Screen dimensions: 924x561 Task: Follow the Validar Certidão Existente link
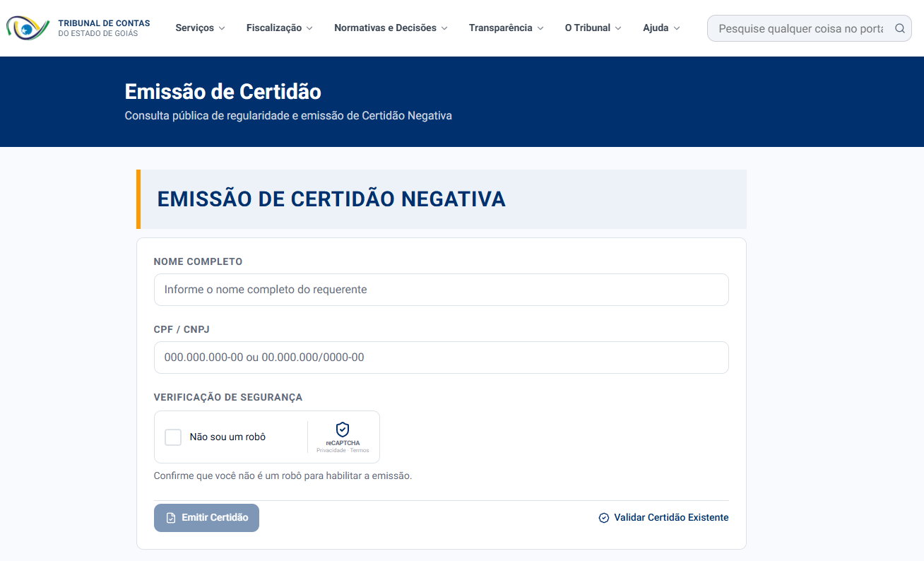(x=670, y=518)
